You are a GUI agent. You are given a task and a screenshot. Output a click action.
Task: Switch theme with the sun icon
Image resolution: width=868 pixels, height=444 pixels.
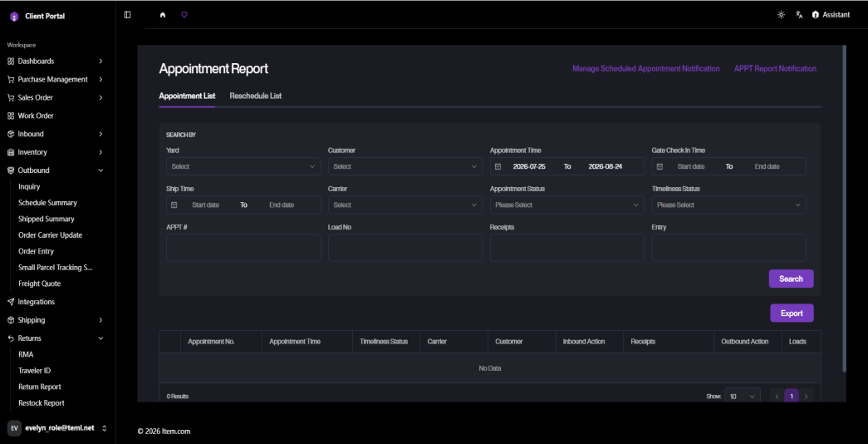(x=781, y=15)
